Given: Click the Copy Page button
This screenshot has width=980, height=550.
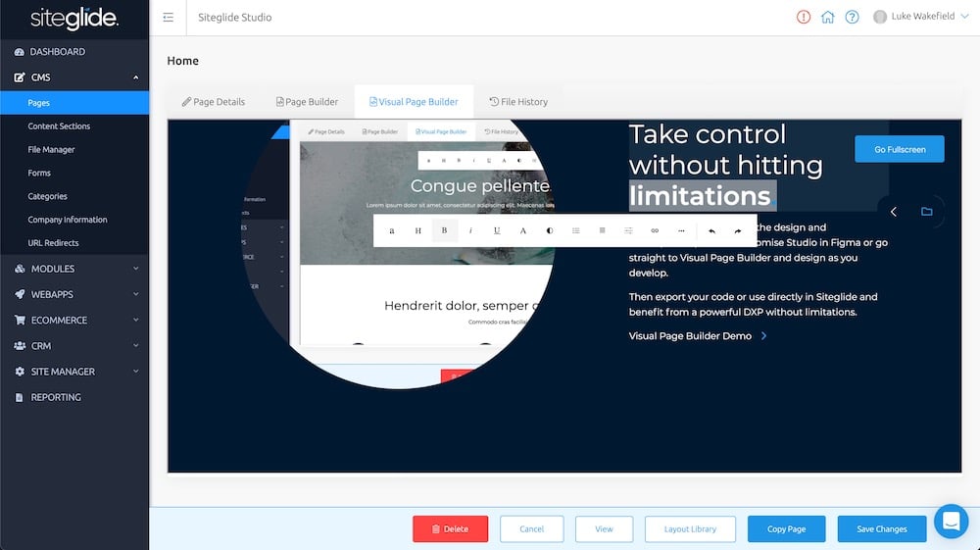Looking at the screenshot, I should 786,528.
